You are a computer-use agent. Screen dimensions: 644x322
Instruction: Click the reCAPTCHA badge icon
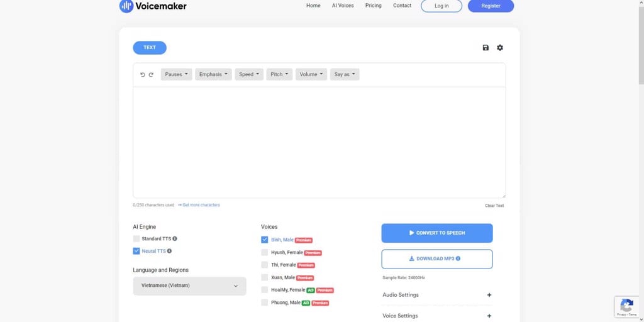(x=627, y=307)
